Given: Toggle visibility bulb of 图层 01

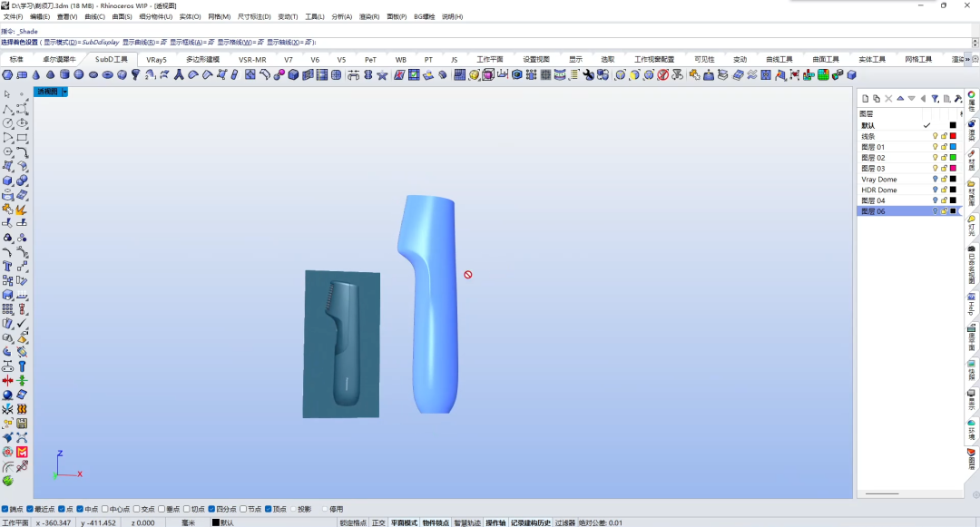Looking at the screenshot, I should point(935,147).
